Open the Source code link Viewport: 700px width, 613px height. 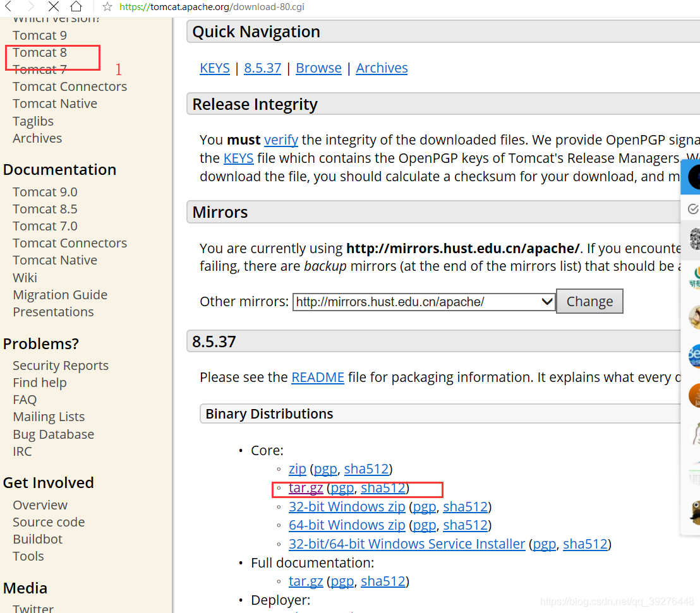tap(49, 522)
